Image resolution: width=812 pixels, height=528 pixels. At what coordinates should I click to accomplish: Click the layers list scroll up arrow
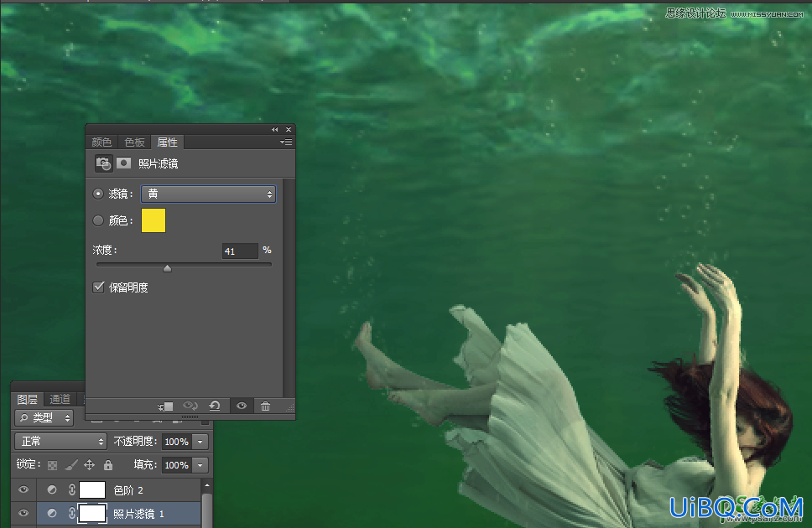click(207, 485)
